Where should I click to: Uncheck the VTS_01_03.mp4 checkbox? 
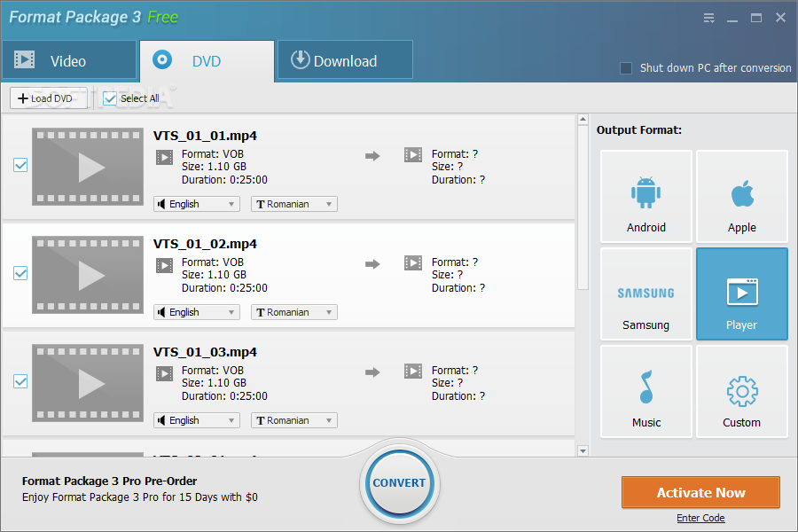pos(20,381)
